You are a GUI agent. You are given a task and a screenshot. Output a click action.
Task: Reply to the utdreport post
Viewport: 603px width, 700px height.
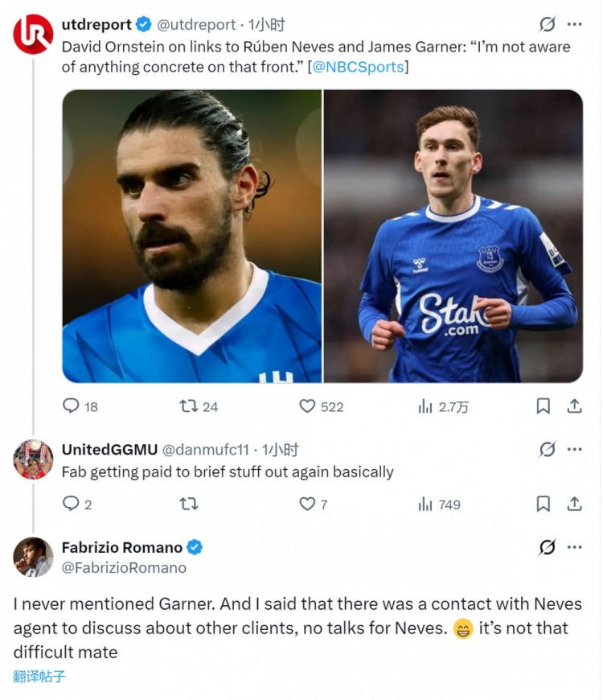[x=72, y=406]
